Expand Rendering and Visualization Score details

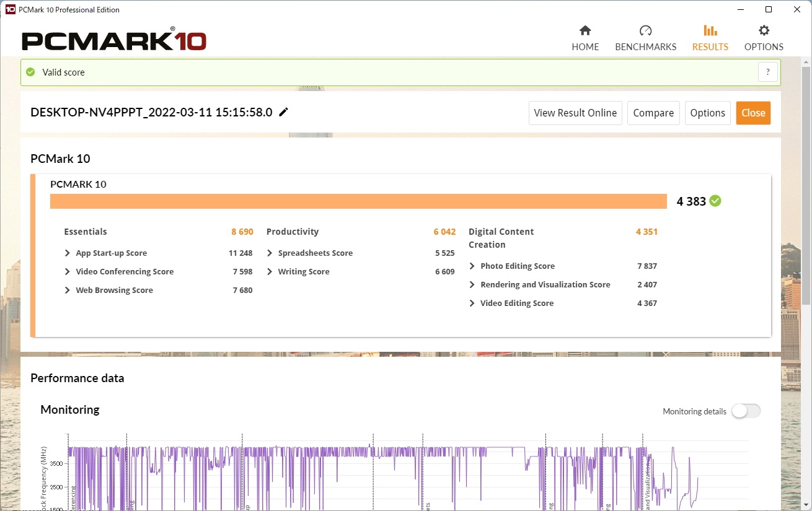coord(472,285)
